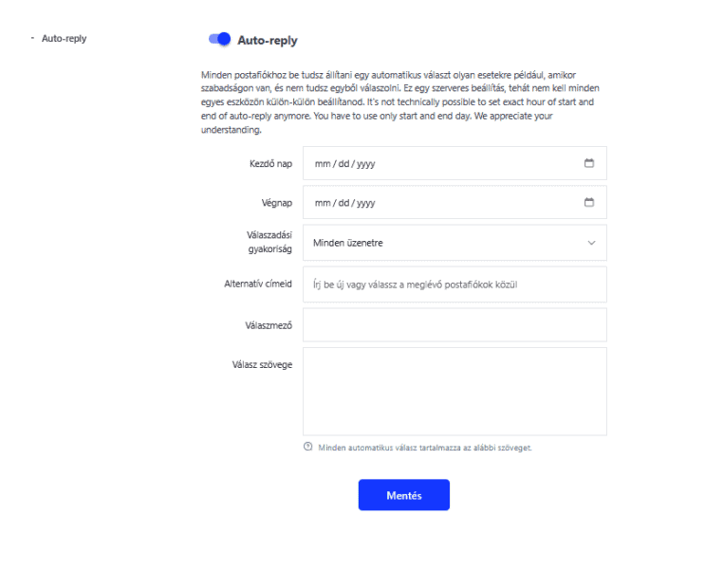This screenshot has height=588, width=723.
Task: Click the info icon below Válasz szövege
Action: pyautogui.click(x=307, y=448)
